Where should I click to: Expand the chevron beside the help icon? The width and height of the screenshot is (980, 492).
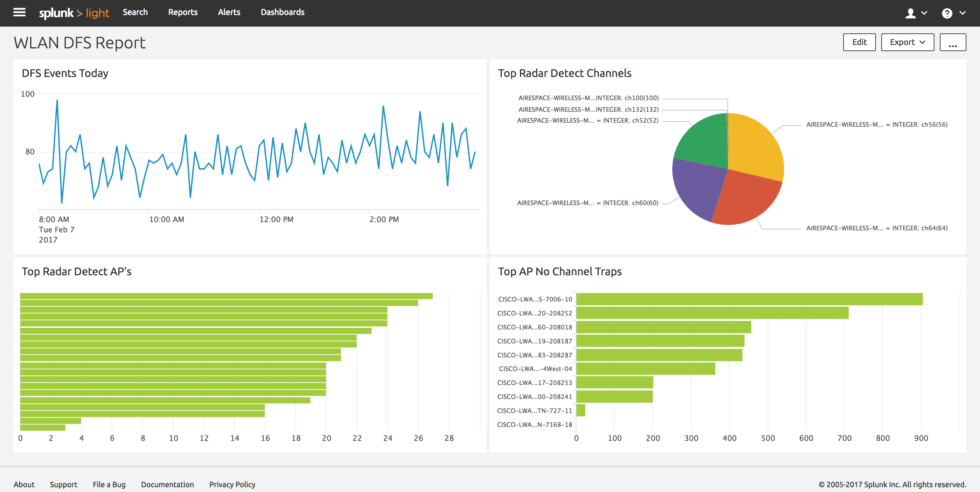coord(963,13)
